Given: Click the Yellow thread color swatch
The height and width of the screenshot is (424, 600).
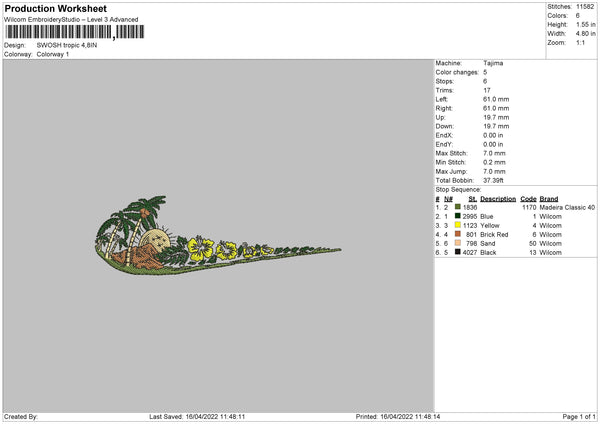Looking at the screenshot, I should point(458,225).
